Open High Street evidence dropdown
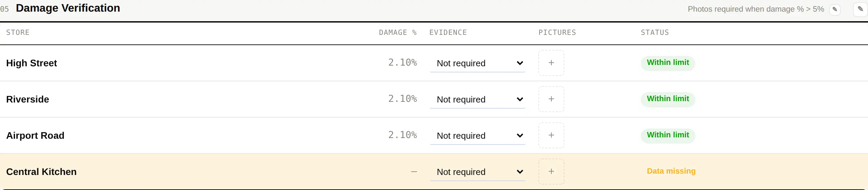The image size is (868, 190). (477, 63)
